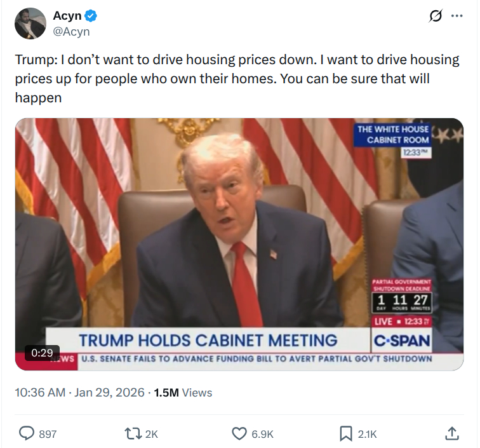Click the 0:29 video duration badge
Screen dimensions: 480x448
pos(43,352)
